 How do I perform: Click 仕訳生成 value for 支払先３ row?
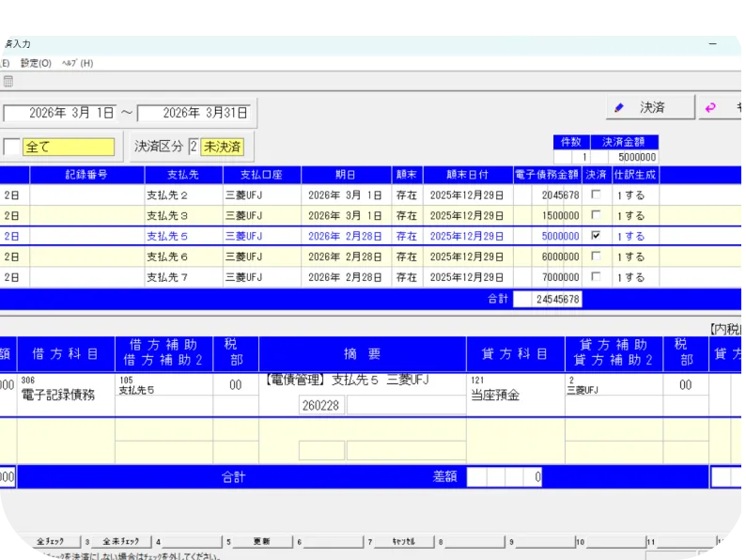tap(631, 216)
